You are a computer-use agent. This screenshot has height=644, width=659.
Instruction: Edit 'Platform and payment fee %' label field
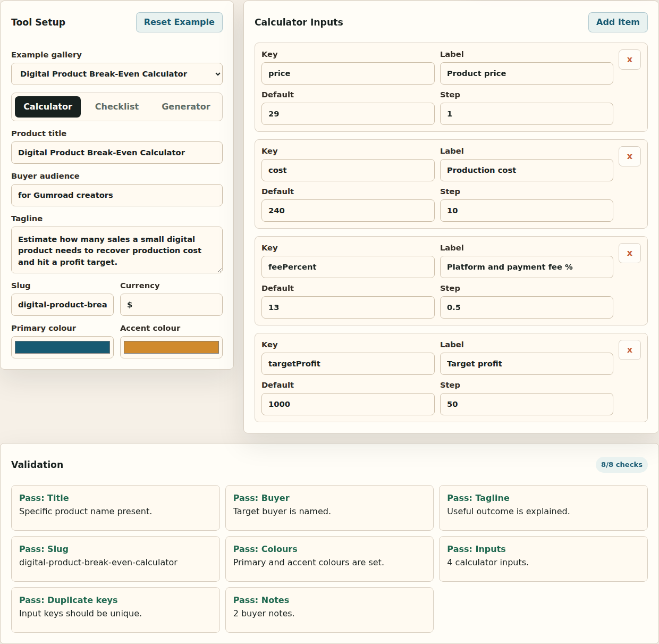point(527,267)
